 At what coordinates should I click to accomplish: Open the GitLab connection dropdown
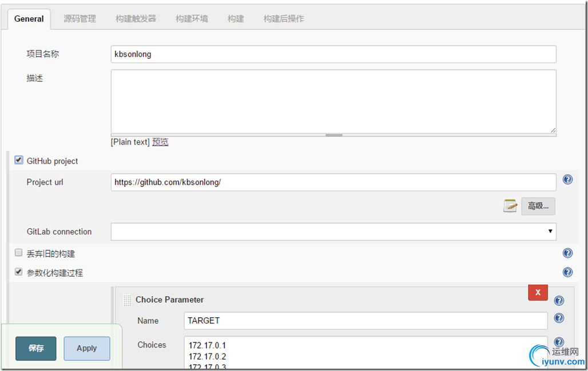(x=333, y=232)
